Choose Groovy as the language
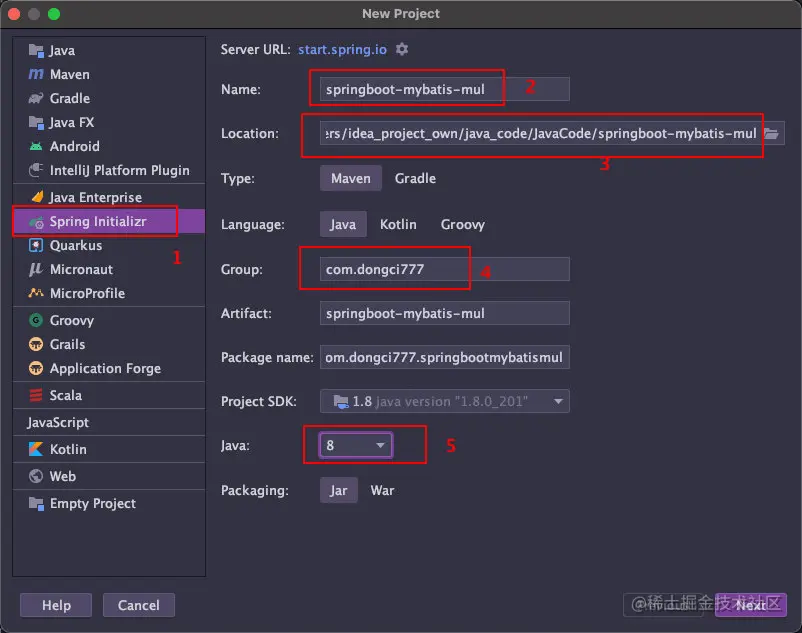Viewport: 802px width, 633px height. (463, 224)
